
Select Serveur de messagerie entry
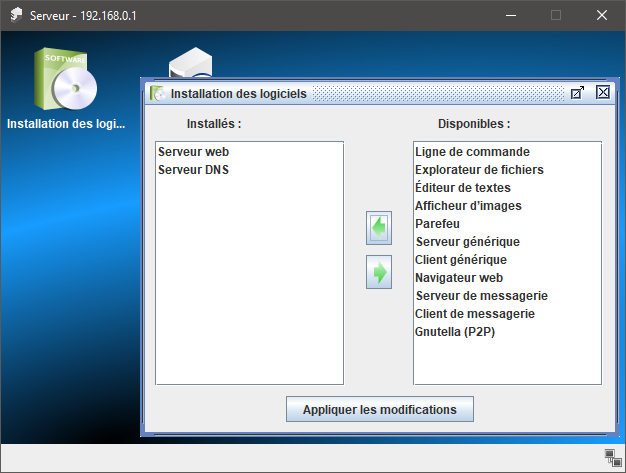[x=481, y=296]
